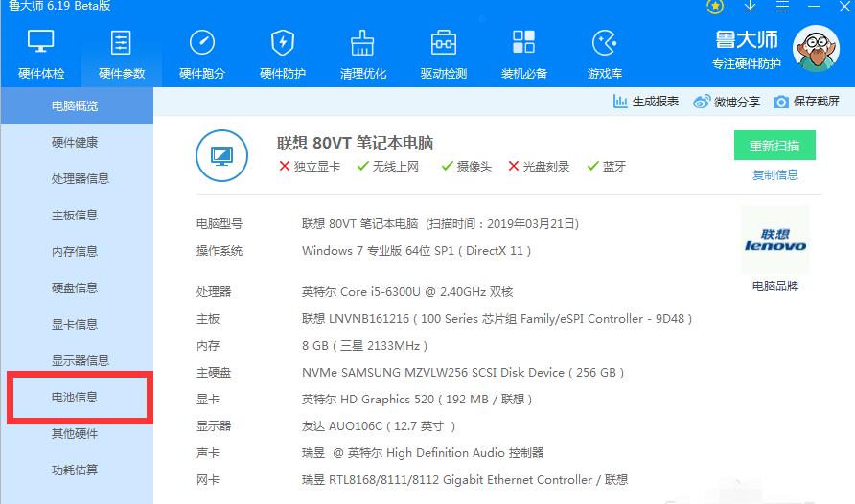This screenshot has width=855, height=504.
Task: Click the 电脑型号 scan date value
Action: coord(440,223)
